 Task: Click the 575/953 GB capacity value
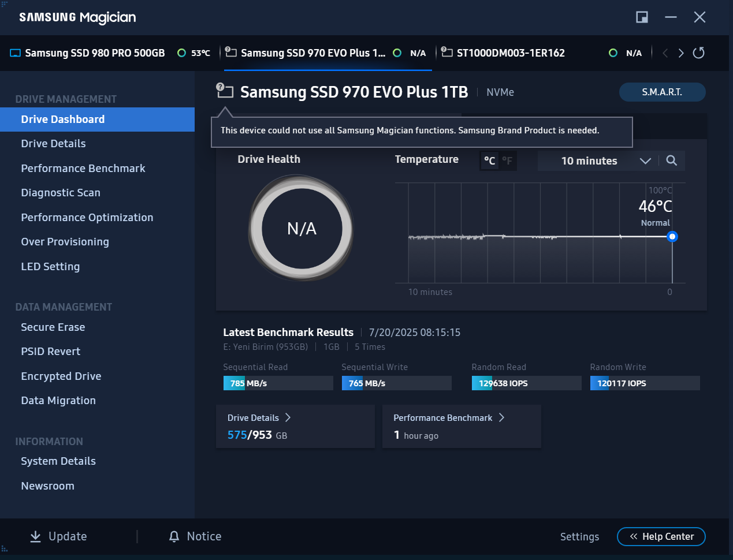point(257,435)
